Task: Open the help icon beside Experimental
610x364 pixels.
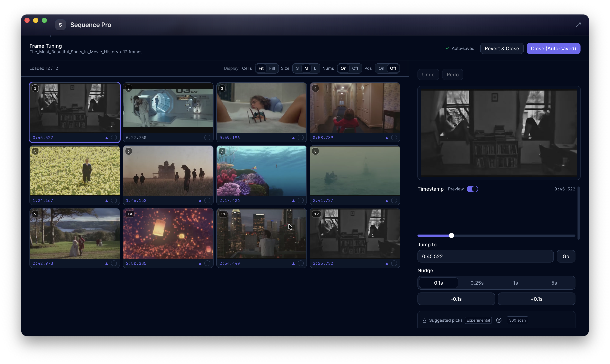Action: [499, 320]
